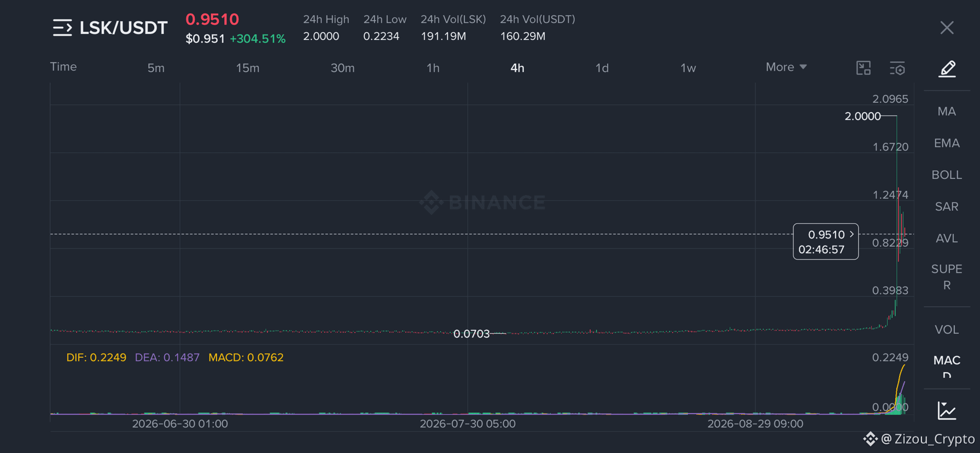Open the chart layout icon
Image resolution: width=980 pixels, height=453 pixels.
tap(864, 68)
